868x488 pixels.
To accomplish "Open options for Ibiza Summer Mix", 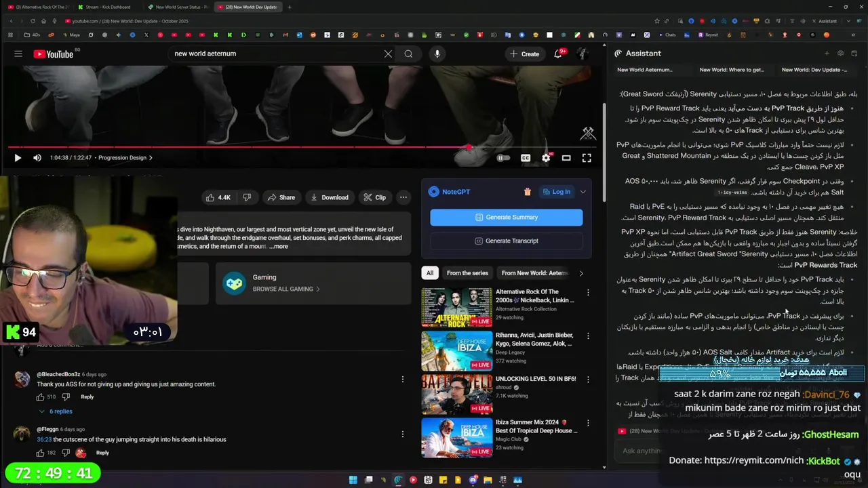I will (x=588, y=423).
